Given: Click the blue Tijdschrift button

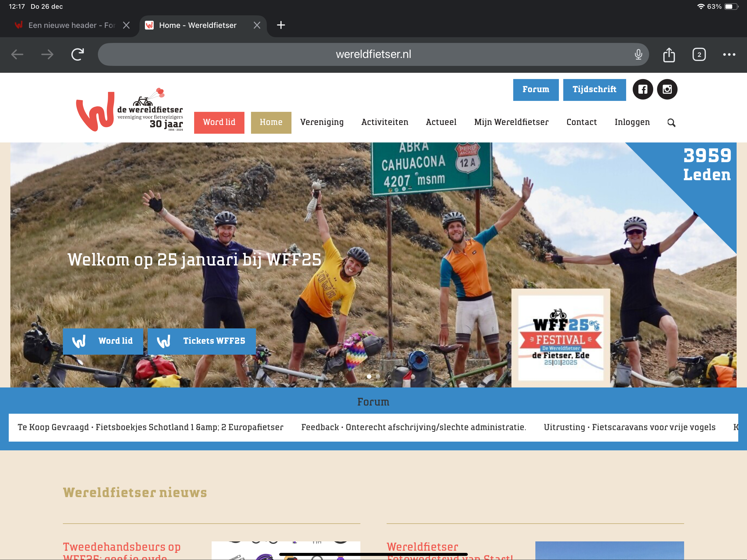Looking at the screenshot, I should click(x=594, y=89).
